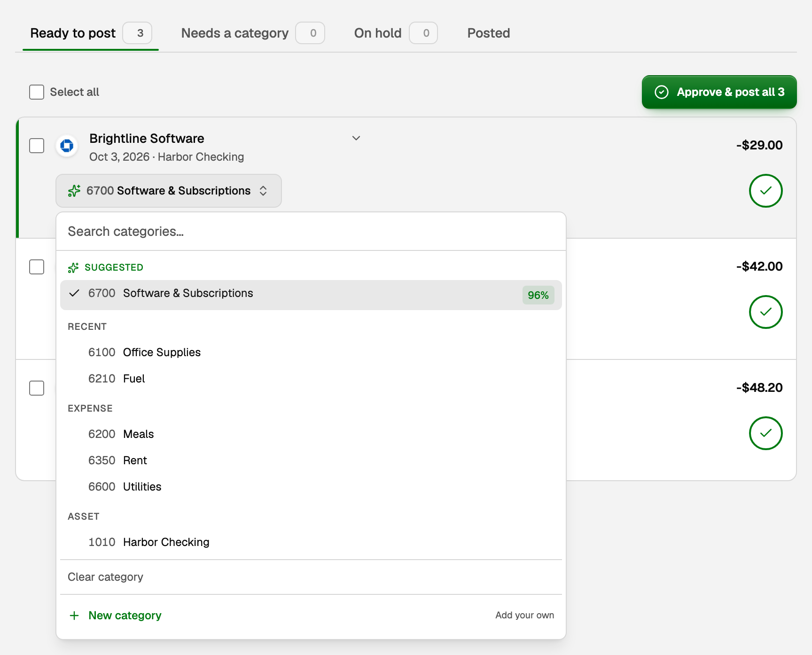The width and height of the screenshot is (812, 655).
Task: Create a New category
Action: pyautogui.click(x=311, y=616)
